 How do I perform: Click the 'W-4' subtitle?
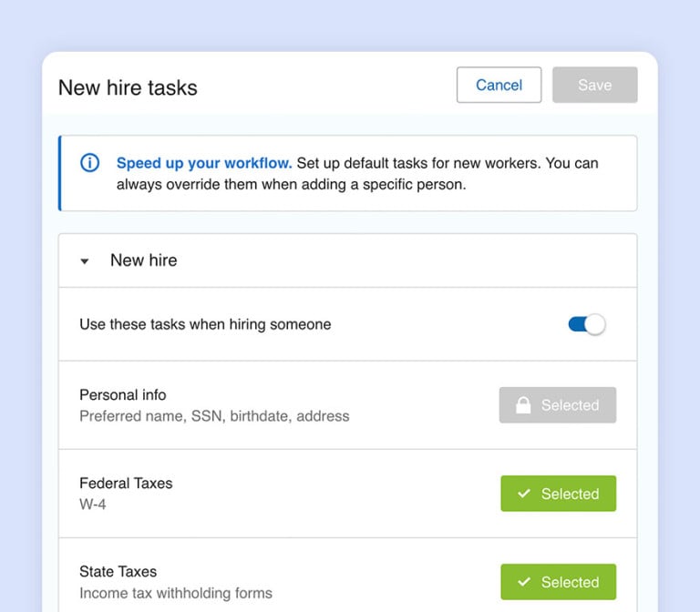(x=93, y=505)
